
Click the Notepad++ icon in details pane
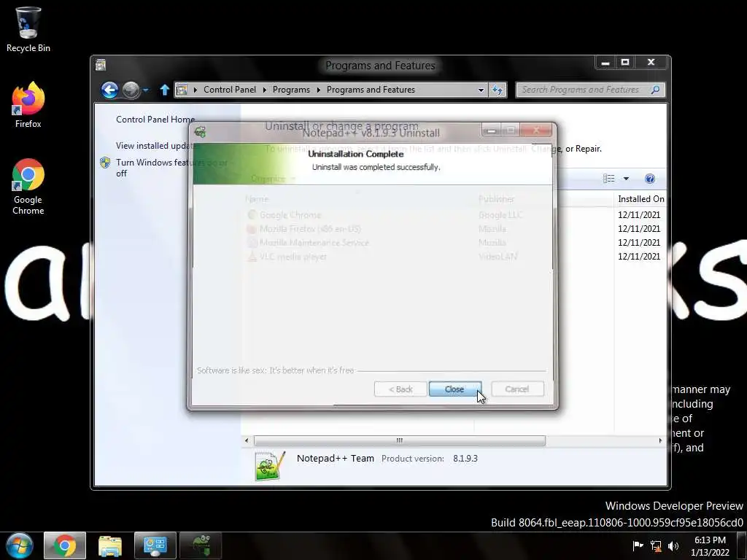[x=270, y=466]
